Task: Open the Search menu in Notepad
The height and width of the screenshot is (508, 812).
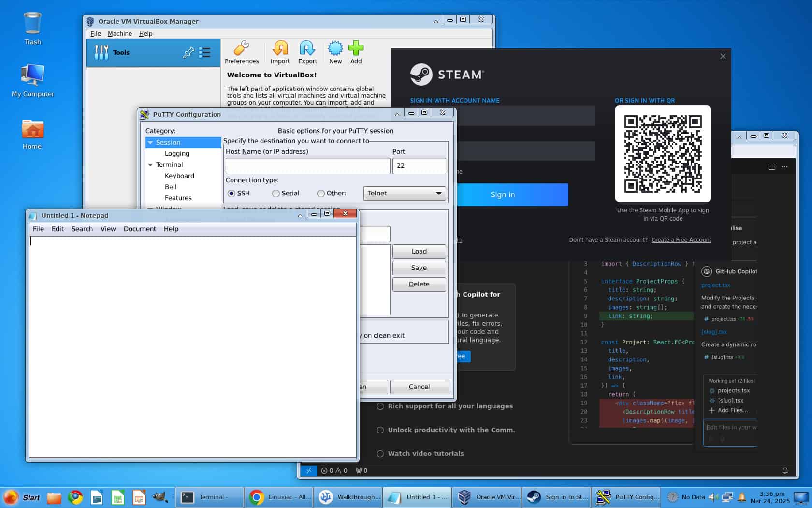Action: point(82,229)
